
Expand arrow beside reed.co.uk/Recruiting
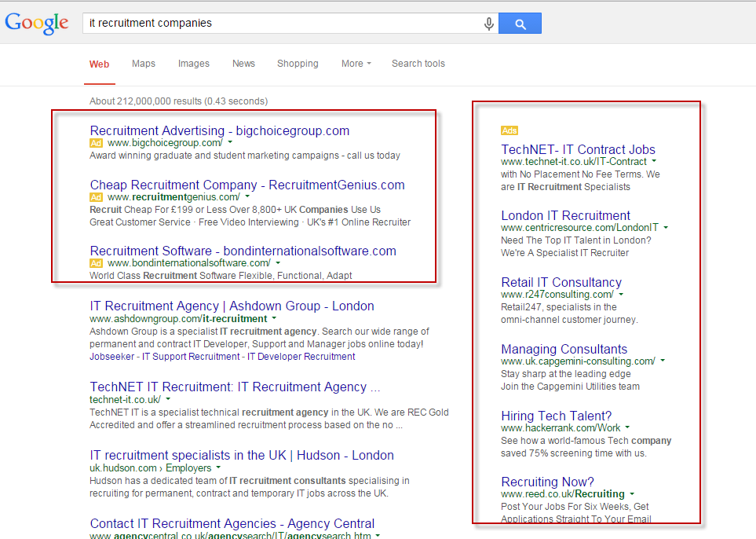632,494
